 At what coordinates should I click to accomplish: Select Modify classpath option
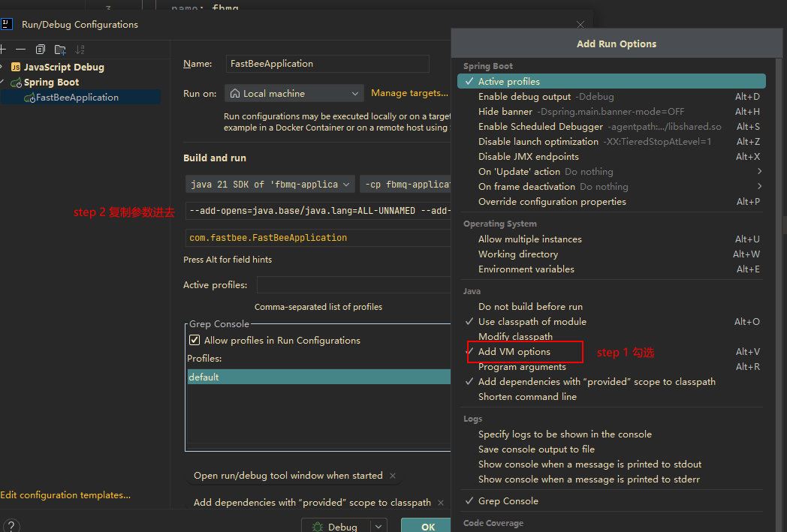click(611, 336)
